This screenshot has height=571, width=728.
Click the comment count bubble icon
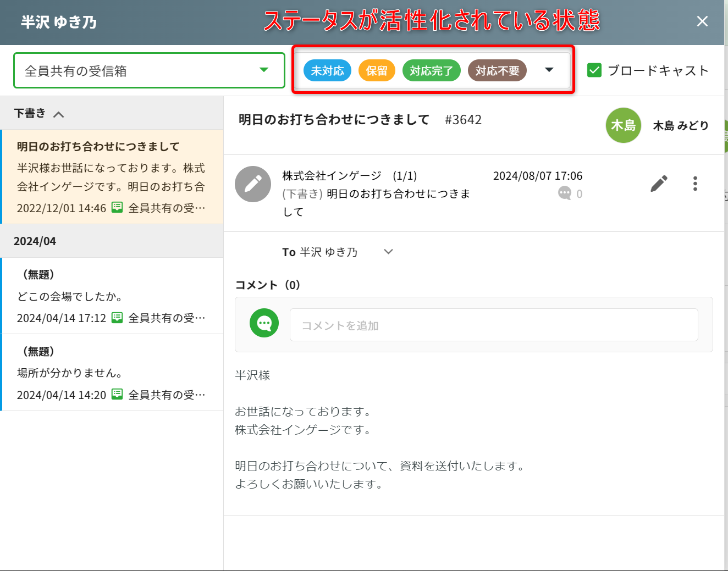point(565,193)
